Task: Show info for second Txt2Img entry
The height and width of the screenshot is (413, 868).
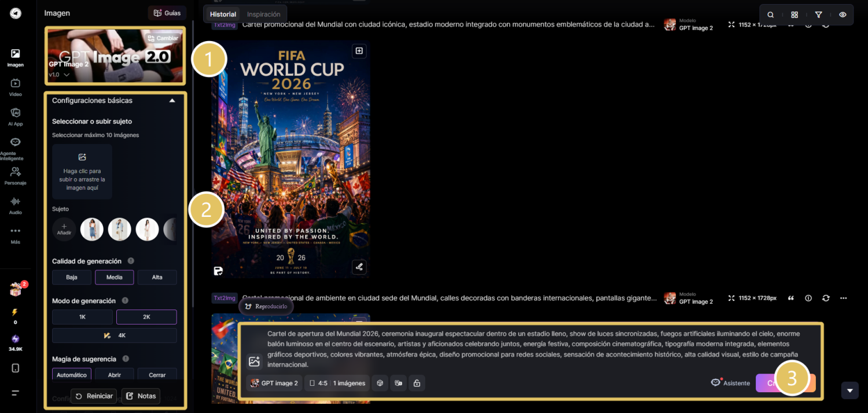Action: tap(808, 298)
